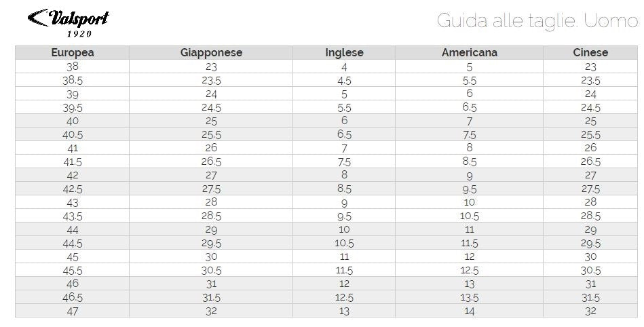Select the Europea column header
Viewport: 644px width, 327px height.
[x=73, y=53]
